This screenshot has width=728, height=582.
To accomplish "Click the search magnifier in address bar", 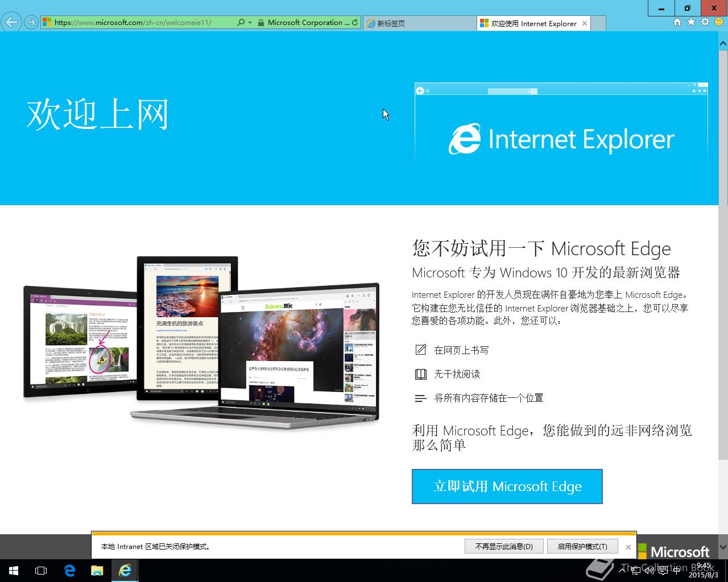I will (x=241, y=22).
